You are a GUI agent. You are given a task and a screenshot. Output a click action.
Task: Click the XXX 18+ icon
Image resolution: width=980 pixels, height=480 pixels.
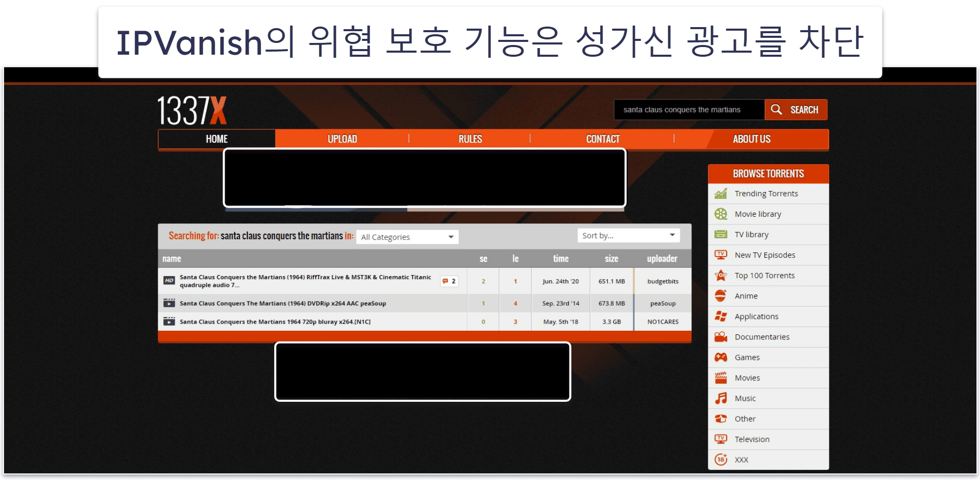(x=721, y=460)
